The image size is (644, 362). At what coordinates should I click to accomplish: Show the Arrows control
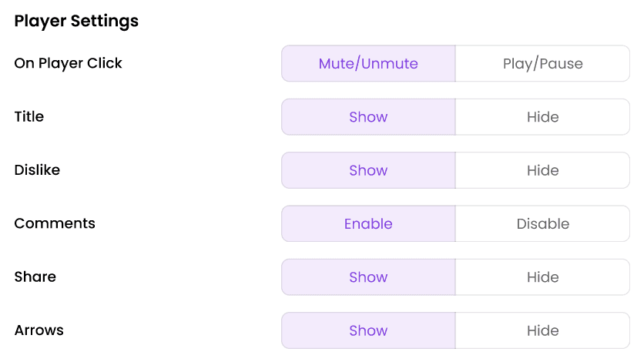click(x=368, y=330)
